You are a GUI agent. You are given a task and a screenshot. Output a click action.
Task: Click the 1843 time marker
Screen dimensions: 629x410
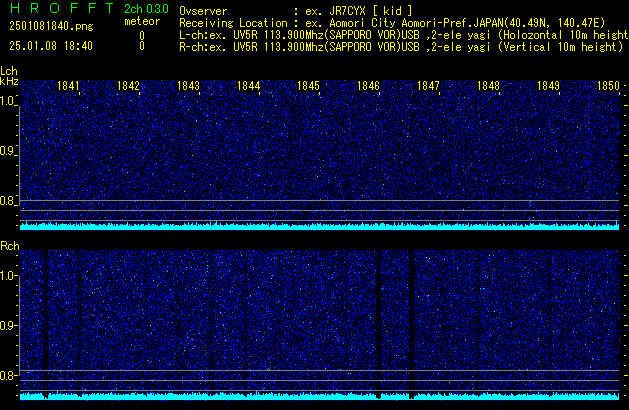(x=188, y=86)
